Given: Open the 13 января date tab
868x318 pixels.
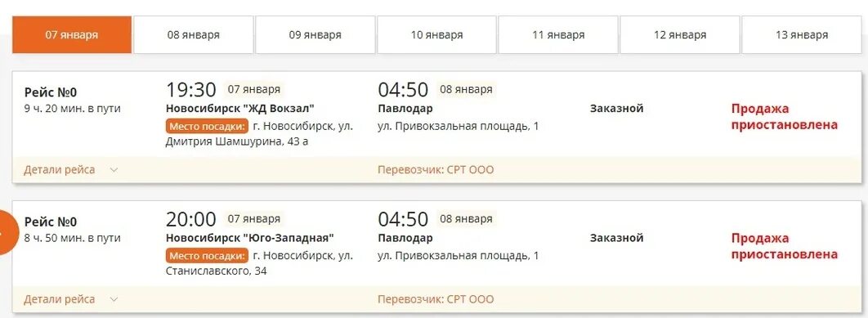Looking at the screenshot, I should coord(802,35).
